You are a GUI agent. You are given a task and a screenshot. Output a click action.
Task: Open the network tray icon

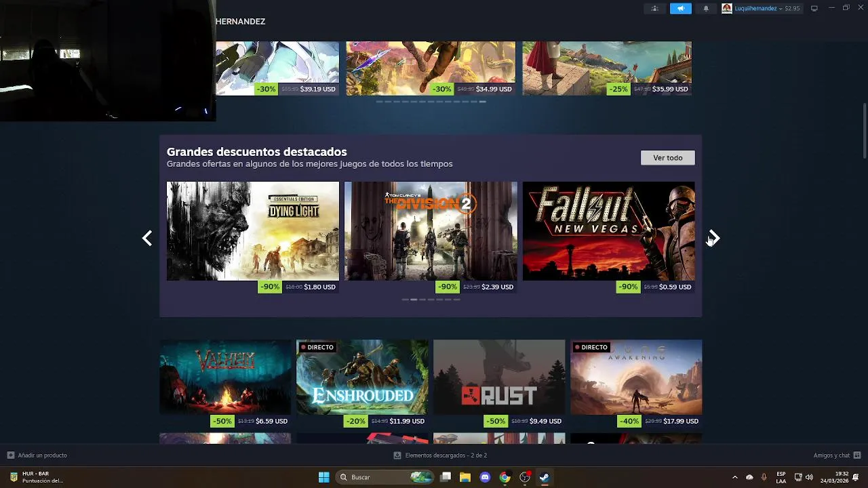(x=798, y=477)
